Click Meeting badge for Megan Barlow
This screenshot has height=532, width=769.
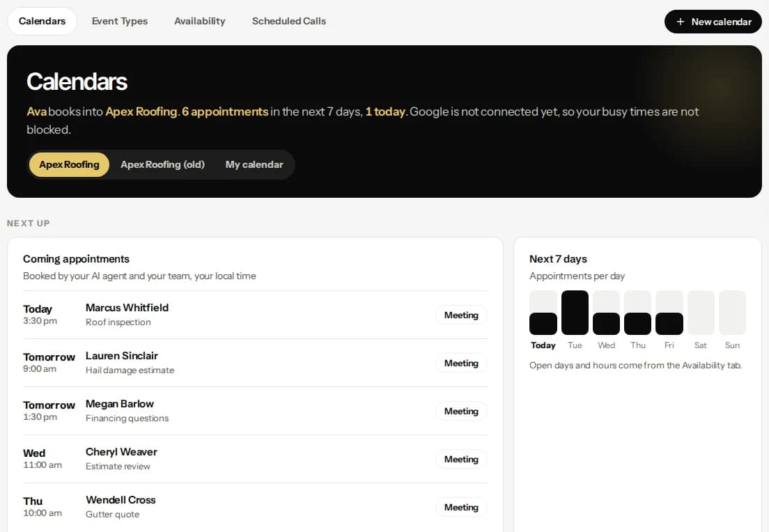pyautogui.click(x=461, y=411)
